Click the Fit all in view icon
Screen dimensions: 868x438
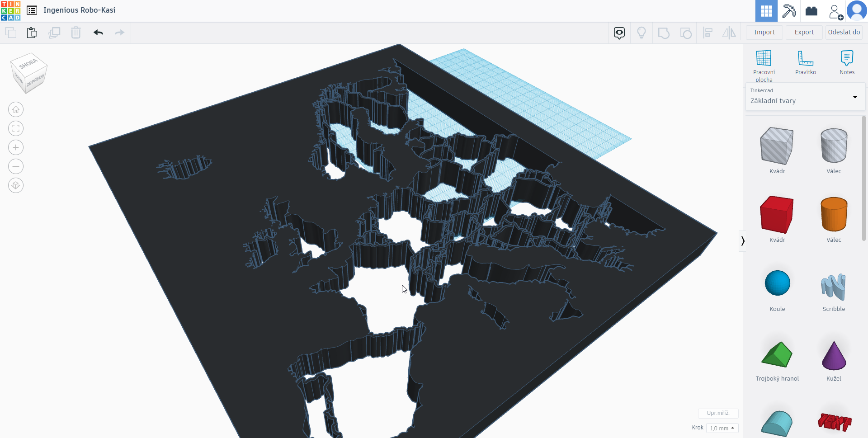coord(16,128)
